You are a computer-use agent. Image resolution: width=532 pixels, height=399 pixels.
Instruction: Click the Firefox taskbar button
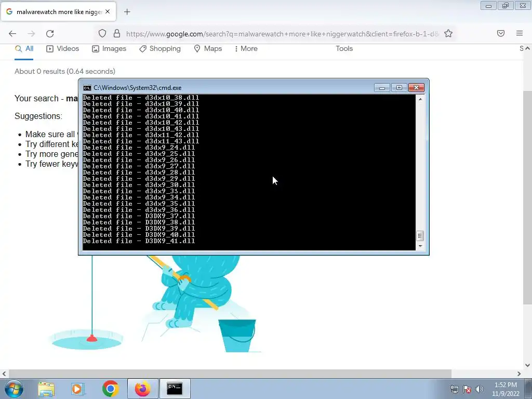click(x=143, y=389)
